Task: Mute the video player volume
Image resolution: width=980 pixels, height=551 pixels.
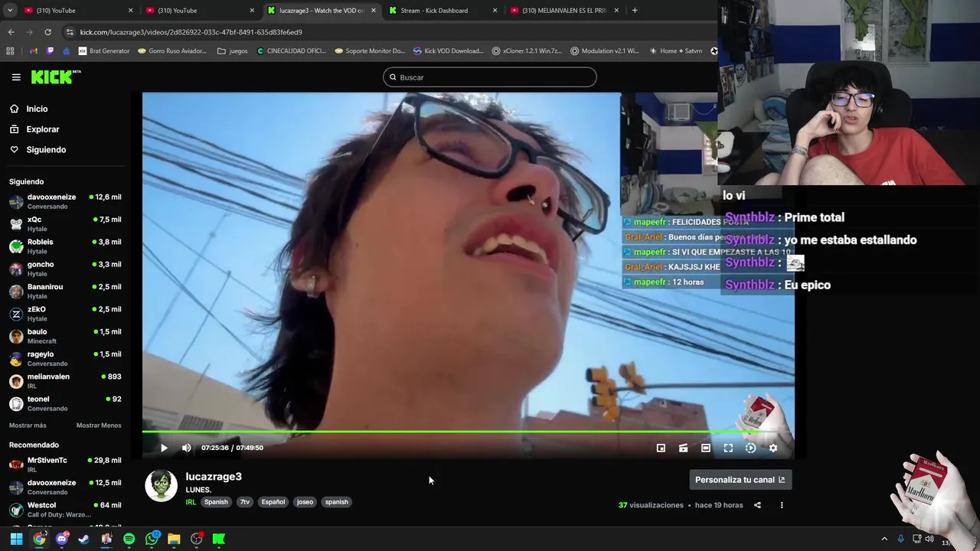Action: [186, 448]
